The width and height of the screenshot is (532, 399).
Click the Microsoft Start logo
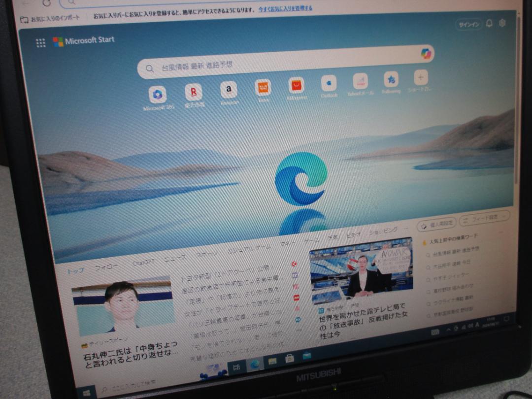pos(83,41)
